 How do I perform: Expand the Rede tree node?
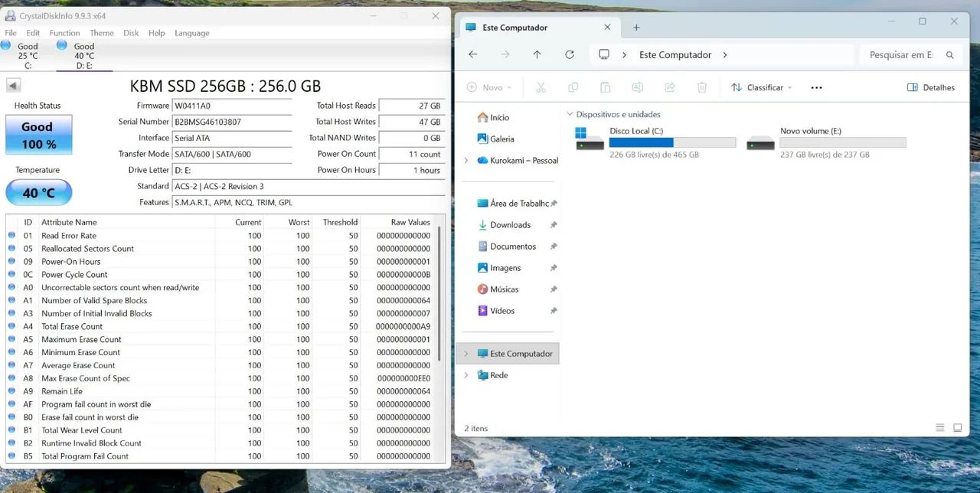(x=466, y=375)
